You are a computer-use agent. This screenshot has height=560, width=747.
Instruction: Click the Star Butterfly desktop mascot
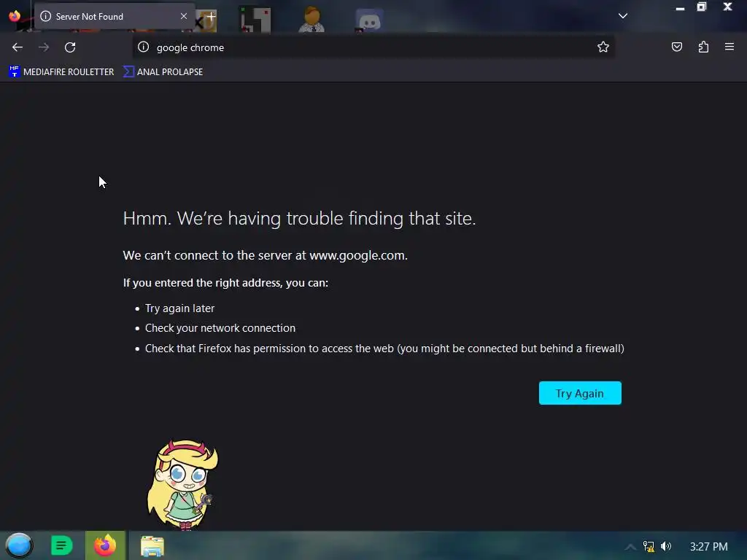pyautogui.click(x=183, y=484)
